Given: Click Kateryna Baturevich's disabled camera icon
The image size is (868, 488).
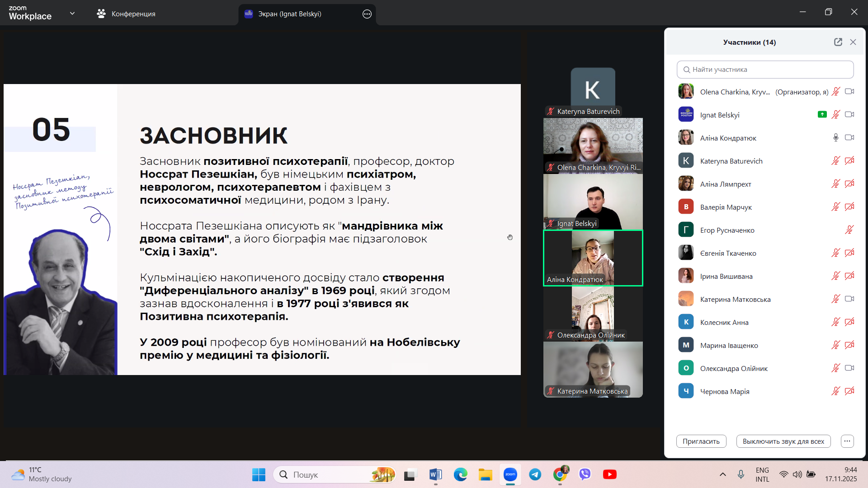Looking at the screenshot, I should coord(849,161).
